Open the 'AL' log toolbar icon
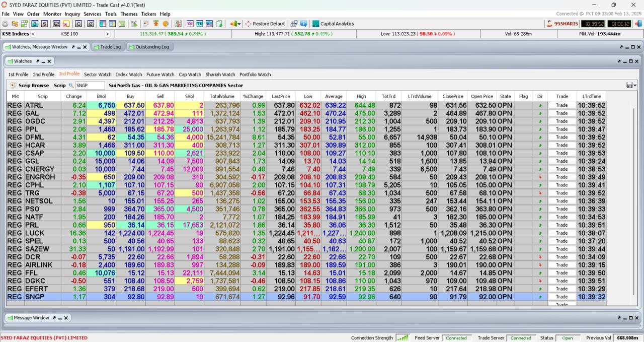 pos(209,24)
